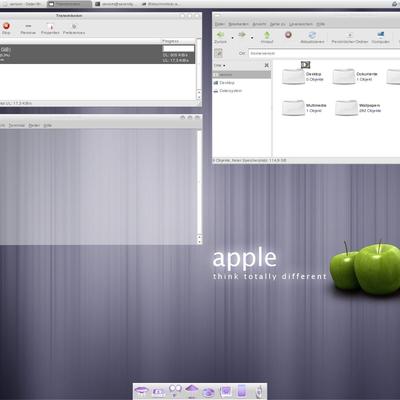Viewport: 400px width, 400px height.
Task: Open the Dokumente folder icon
Action: tap(344, 76)
